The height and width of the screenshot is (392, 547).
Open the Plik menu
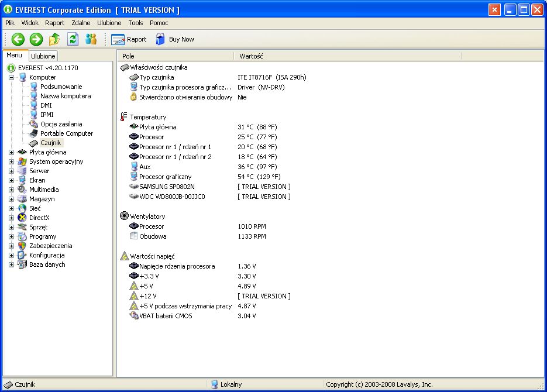(10, 23)
